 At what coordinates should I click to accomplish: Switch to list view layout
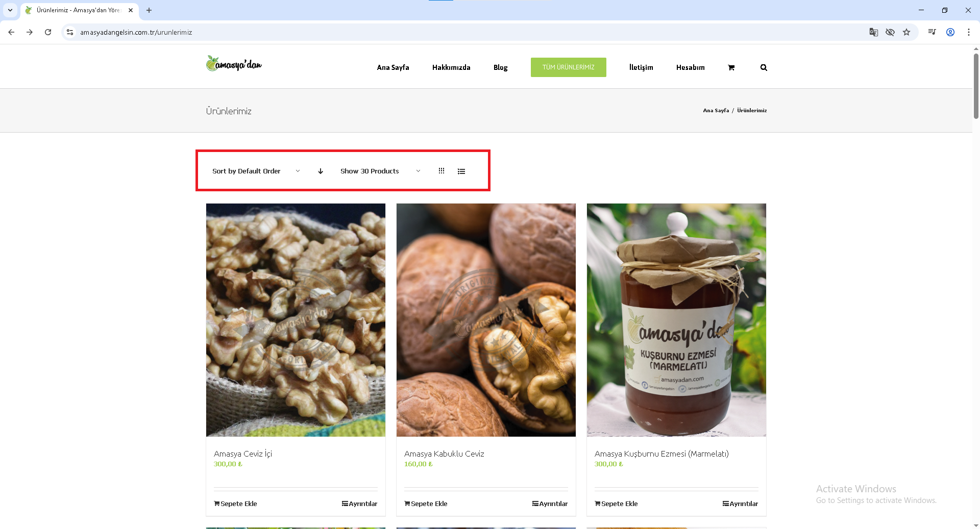(x=461, y=171)
